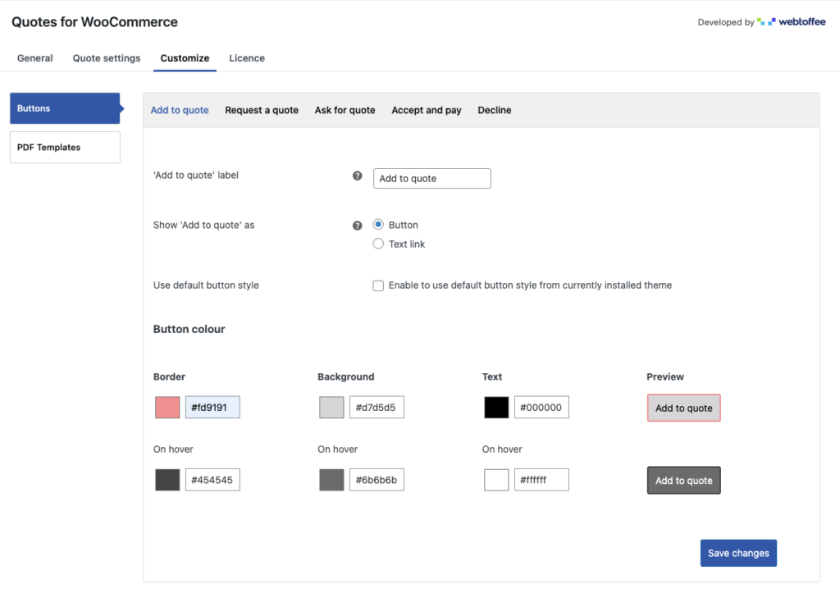
Task: Switch to Ask for quote sub-tab
Action: point(345,110)
